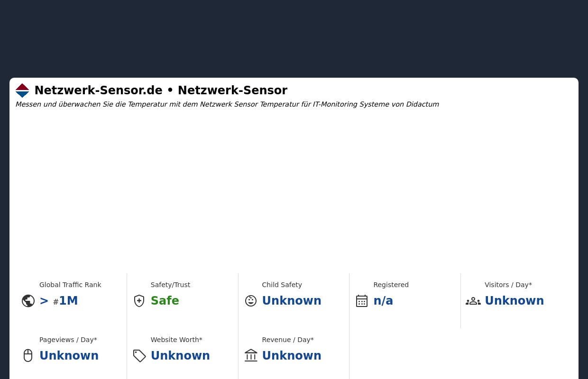Click the Global Traffic Rank label
Screen dimensions: 588x379
coord(70,285)
